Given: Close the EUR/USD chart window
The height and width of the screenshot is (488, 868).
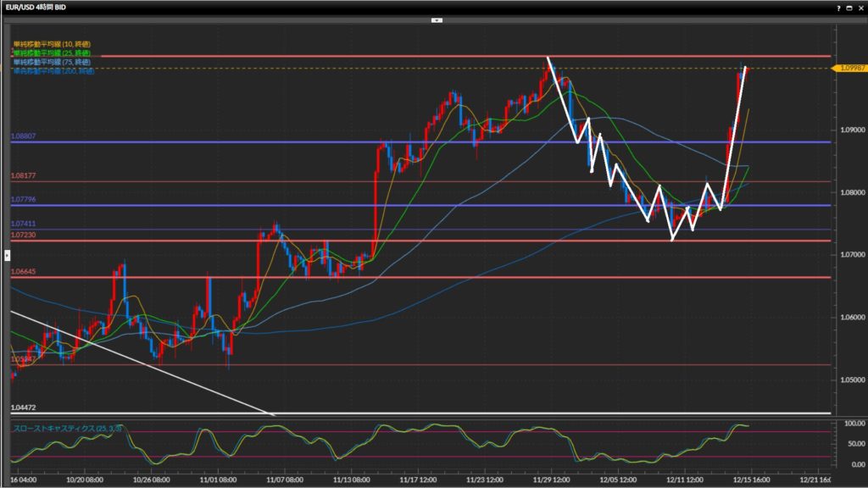Looking at the screenshot, I should [859, 7].
